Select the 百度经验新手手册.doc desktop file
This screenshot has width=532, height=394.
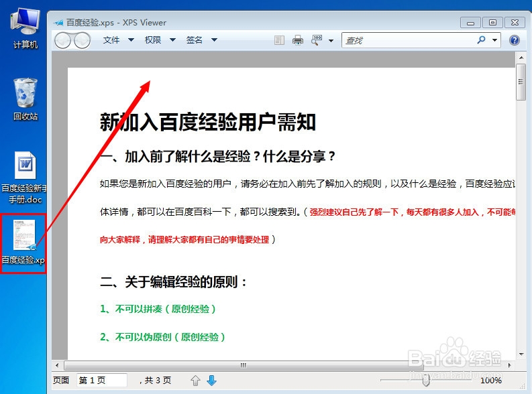(23, 178)
